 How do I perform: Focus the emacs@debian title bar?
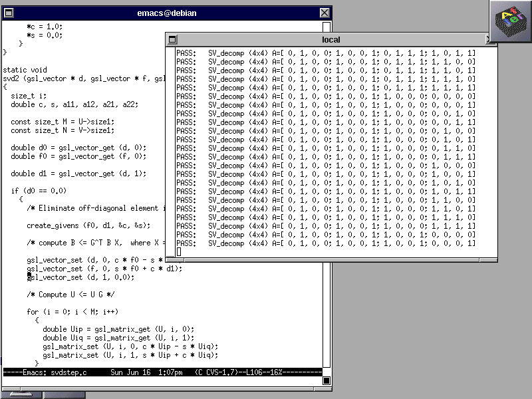point(166,13)
